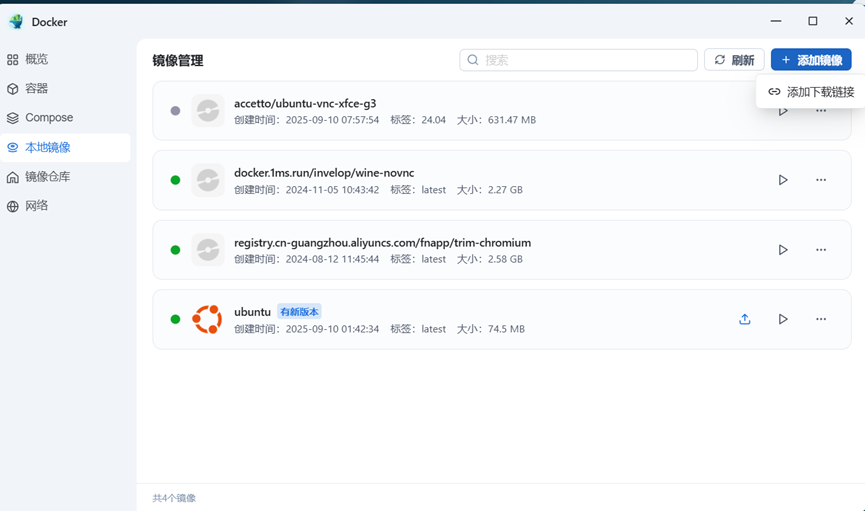The width and height of the screenshot is (865, 511).
Task: Click creation time 2024-08-12 11:45:44
Action: point(332,259)
